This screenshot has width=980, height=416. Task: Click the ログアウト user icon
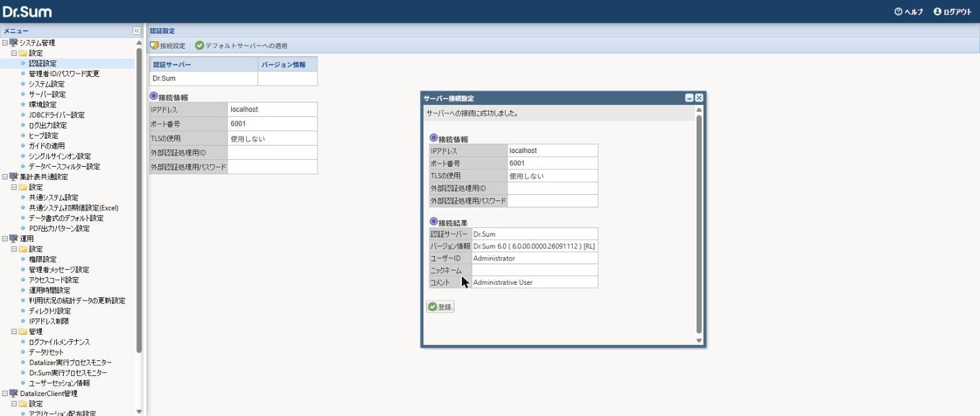pyautogui.click(x=937, y=12)
